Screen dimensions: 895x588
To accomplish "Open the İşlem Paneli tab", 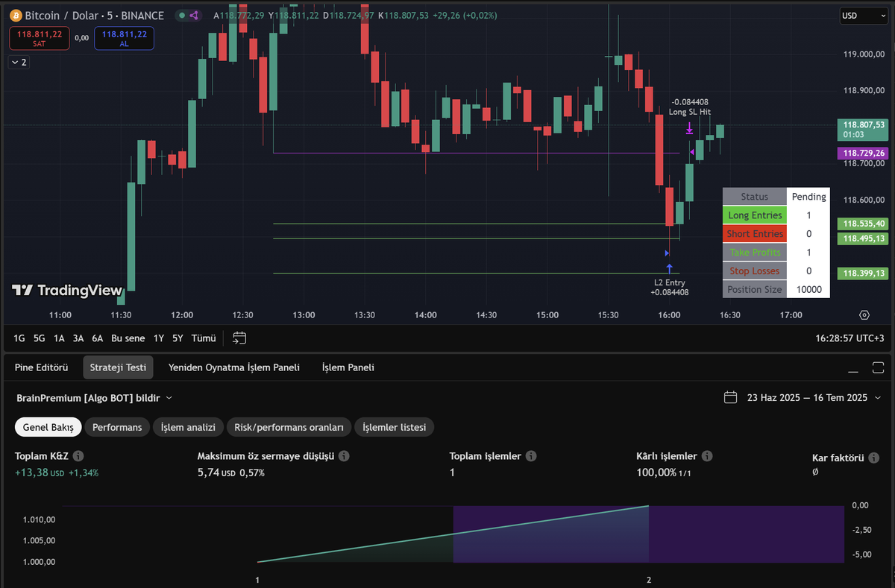I will pyautogui.click(x=348, y=367).
